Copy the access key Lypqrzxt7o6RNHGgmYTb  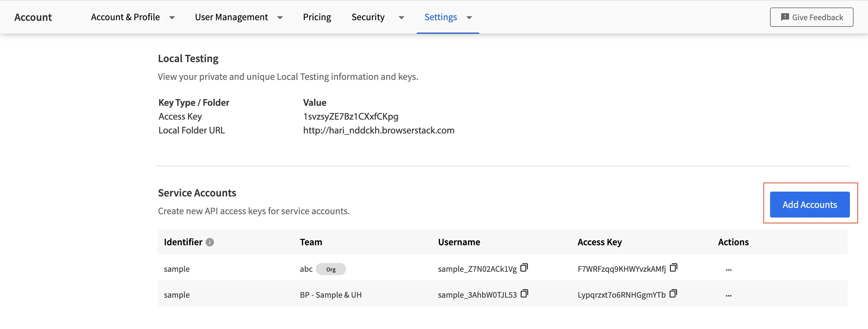[674, 293]
